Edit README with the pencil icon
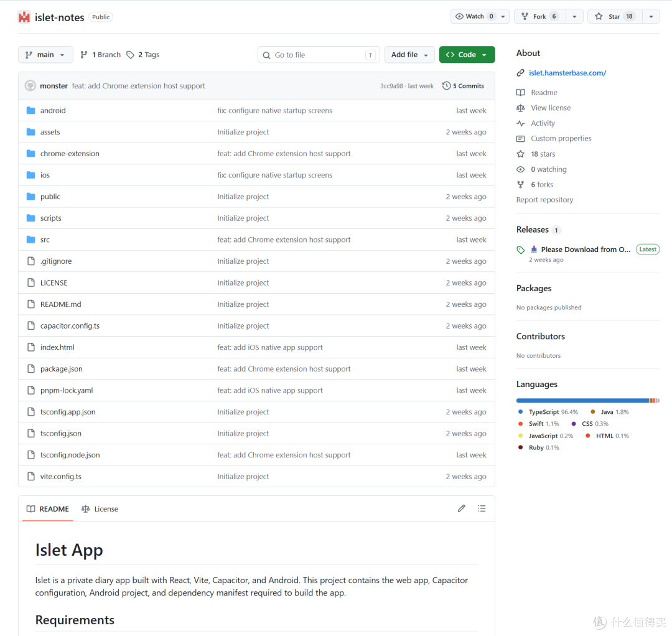This screenshot has width=672, height=636. pos(462,508)
